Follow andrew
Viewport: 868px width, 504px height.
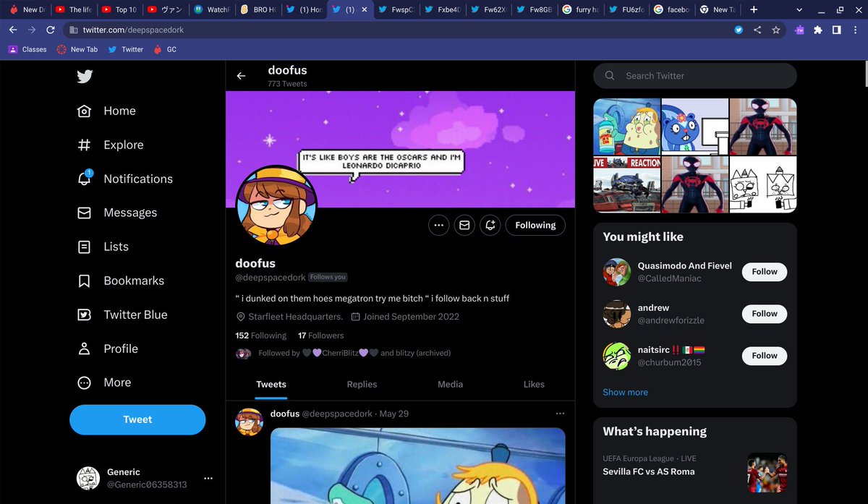pos(765,314)
